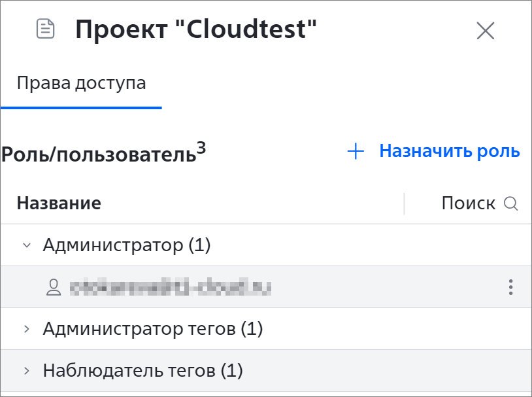Select the Администратор (1) row label
This screenshot has width=532, height=397.
(x=127, y=245)
